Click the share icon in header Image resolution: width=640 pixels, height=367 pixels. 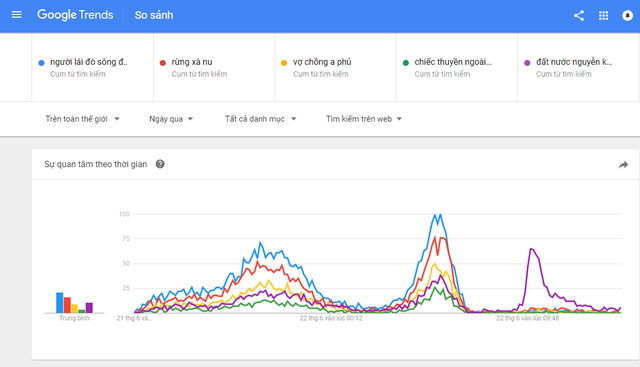(578, 16)
